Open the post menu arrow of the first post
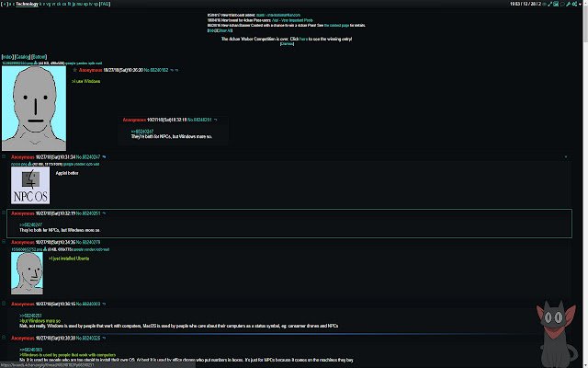The image size is (588, 368). click(x=176, y=70)
